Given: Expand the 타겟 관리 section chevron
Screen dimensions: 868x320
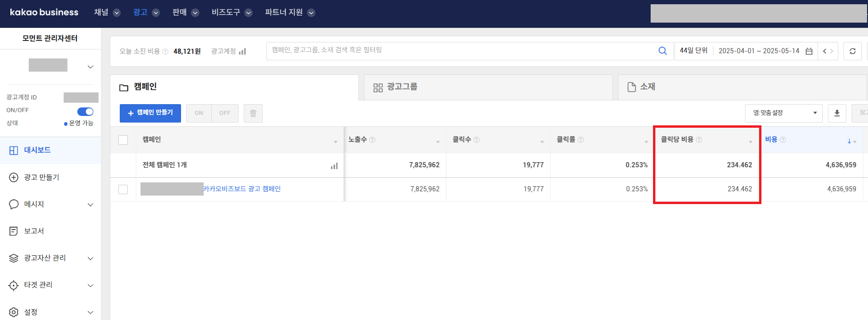Looking at the screenshot, I should [91, 285].
